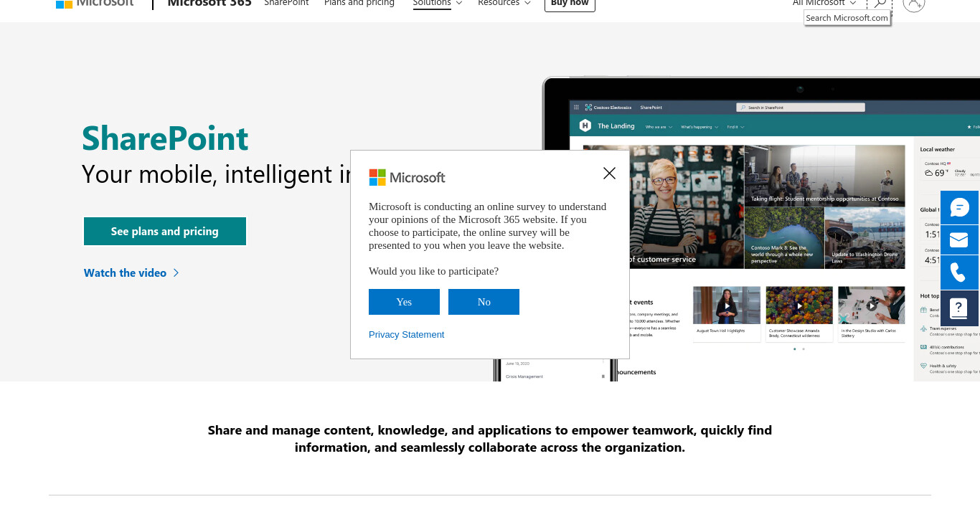
Task: Open the Microsoft 365 home link
Action: coord(209,3)
